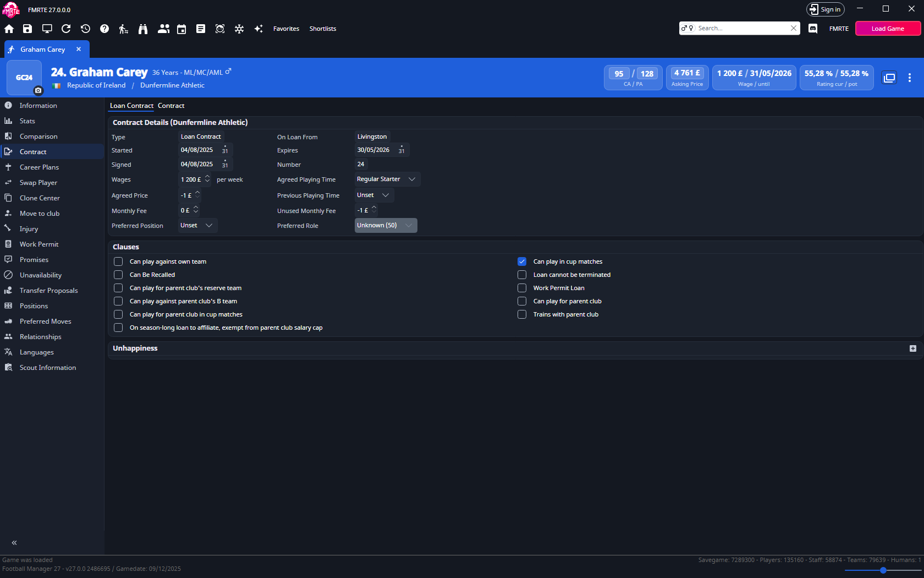Open Preferred Position dropdown

[x=197, y=225]
